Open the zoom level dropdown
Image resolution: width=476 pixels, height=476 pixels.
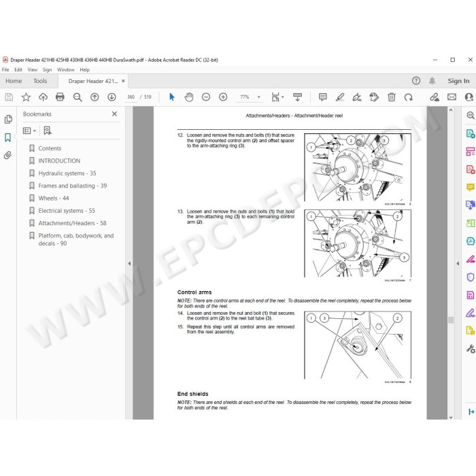coord(258,97)
